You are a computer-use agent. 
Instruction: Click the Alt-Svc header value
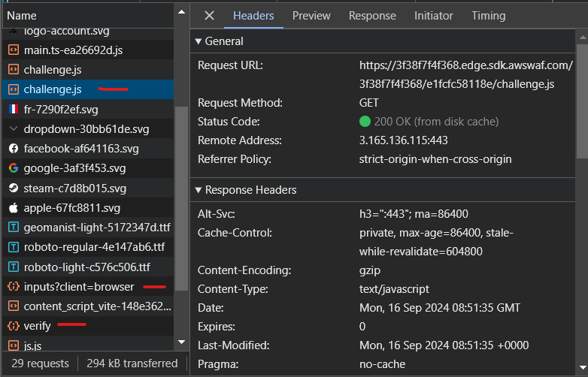pos(414,214)
